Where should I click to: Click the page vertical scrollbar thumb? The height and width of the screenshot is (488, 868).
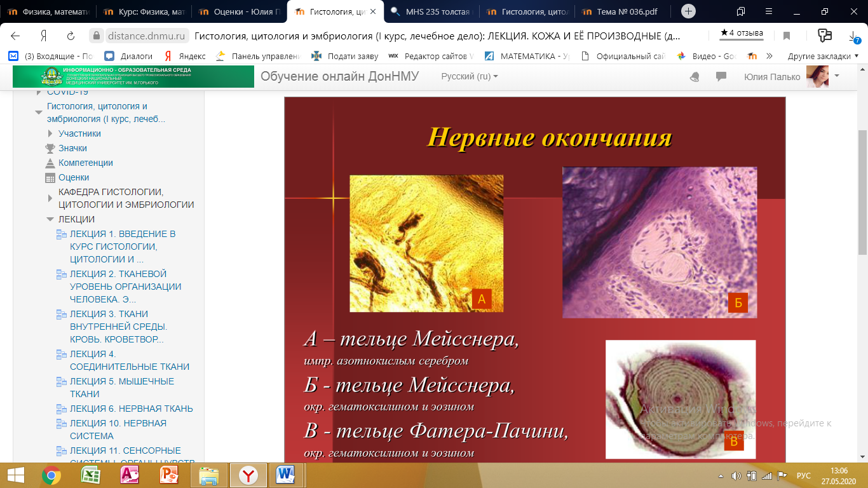[x=862, y=192]
